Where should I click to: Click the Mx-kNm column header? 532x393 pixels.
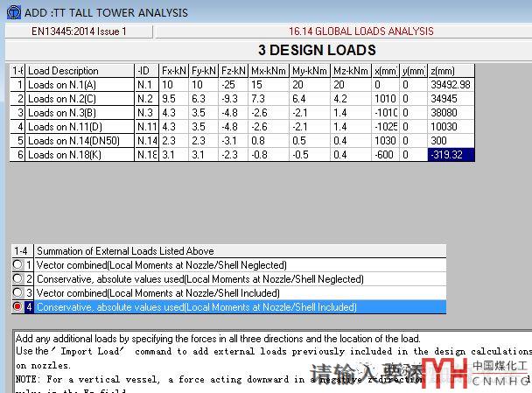click(269, 71)
